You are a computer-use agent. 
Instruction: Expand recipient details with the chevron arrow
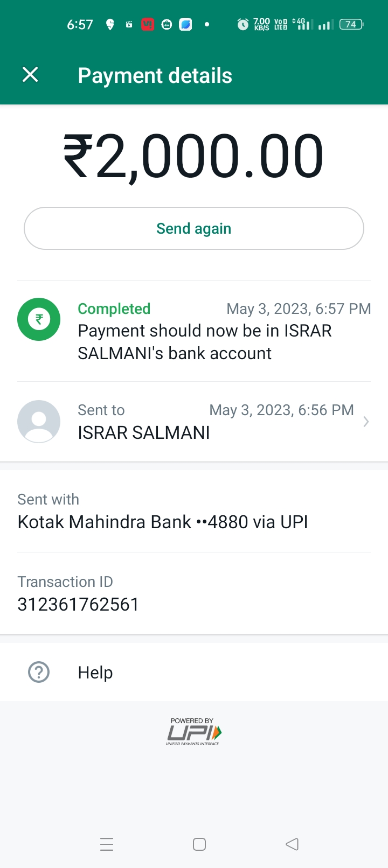click(366, 422)
